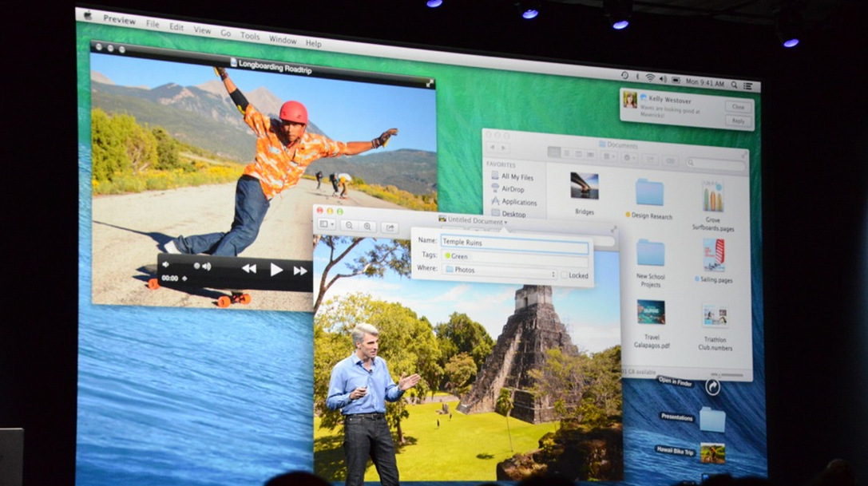The image size is (868, 486).
Task: Open the Where folder popup showing Photos
Action: pyautogui.click(x=501, y=271)
